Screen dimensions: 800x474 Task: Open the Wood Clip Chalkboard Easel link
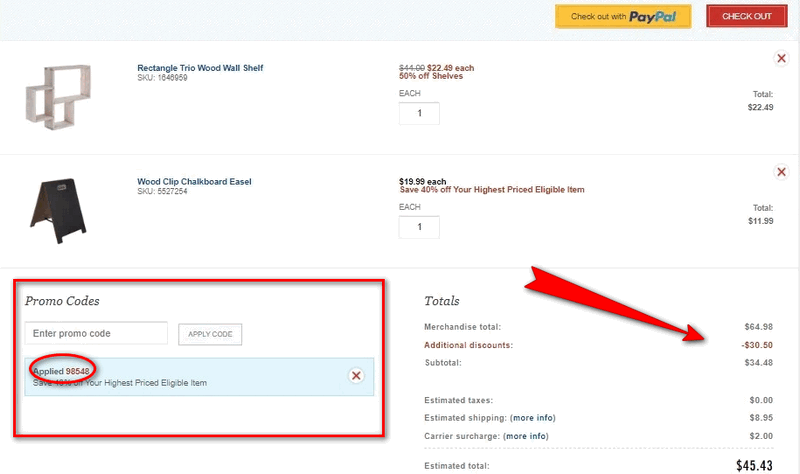[x=194, y=182]
